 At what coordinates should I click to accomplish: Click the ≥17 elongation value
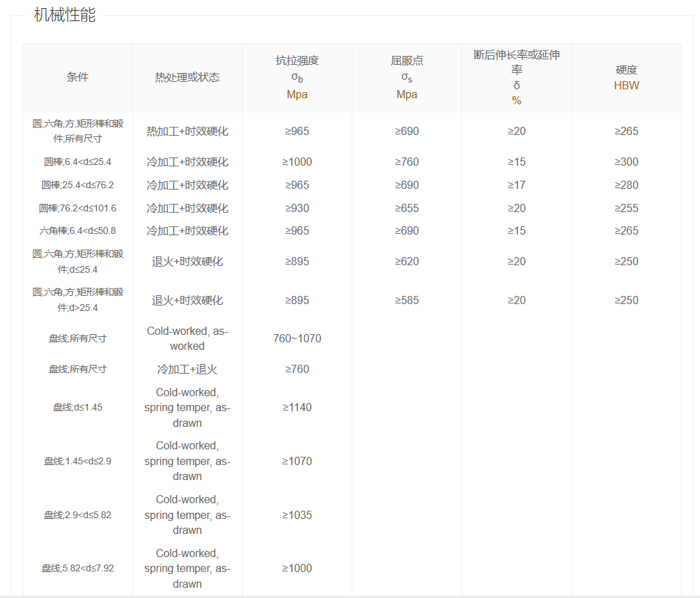tap(516, 185)
